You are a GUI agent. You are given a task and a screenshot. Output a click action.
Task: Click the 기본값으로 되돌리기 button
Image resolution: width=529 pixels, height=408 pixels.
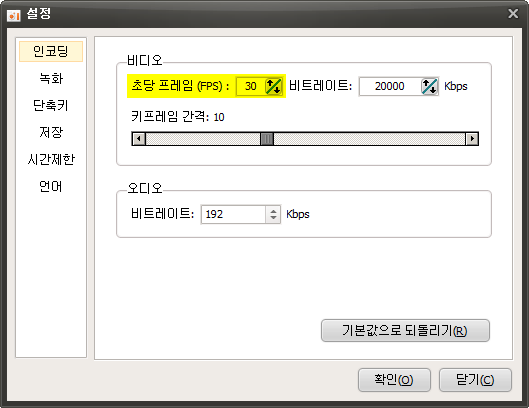405,330
